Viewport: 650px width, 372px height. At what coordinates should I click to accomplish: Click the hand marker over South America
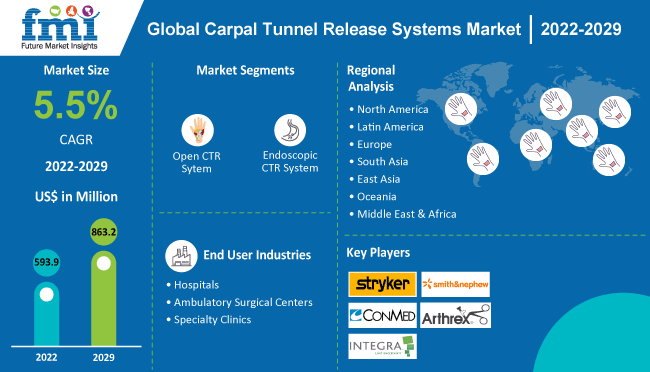[x=483, y=159]
